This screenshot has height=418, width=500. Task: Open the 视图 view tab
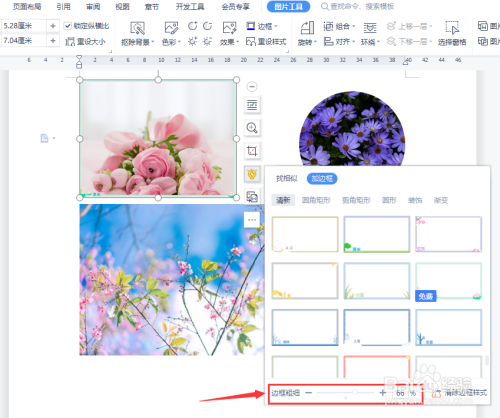pyautogui.click(x=122, y=6)
